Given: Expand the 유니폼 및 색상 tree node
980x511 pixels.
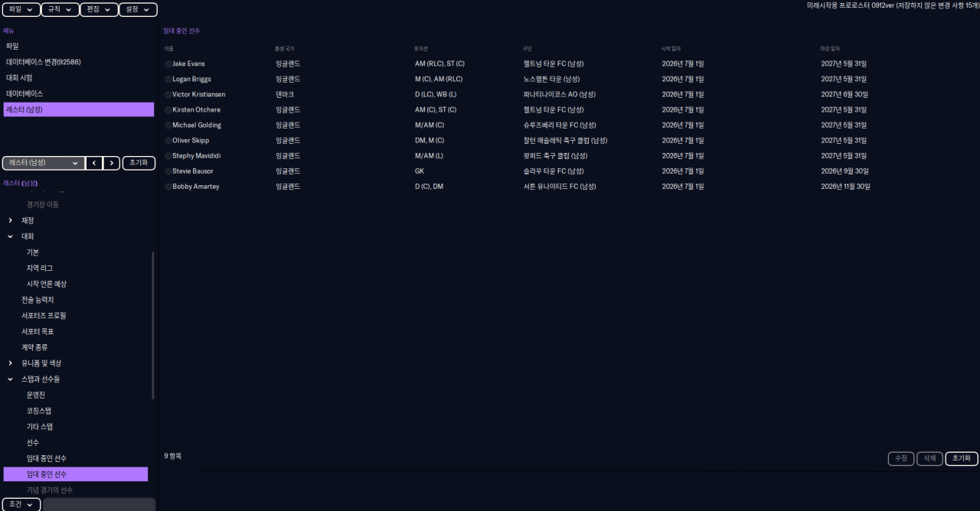Looking at the screenshot, I should click(11, 363).
